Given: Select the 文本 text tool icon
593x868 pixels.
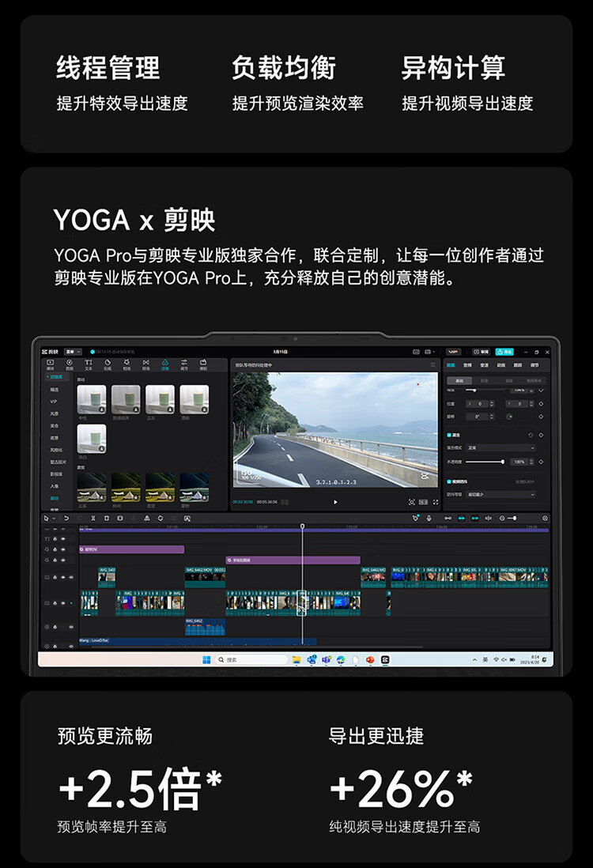Looking at the screenshot, I should click(x=89, y=364).
